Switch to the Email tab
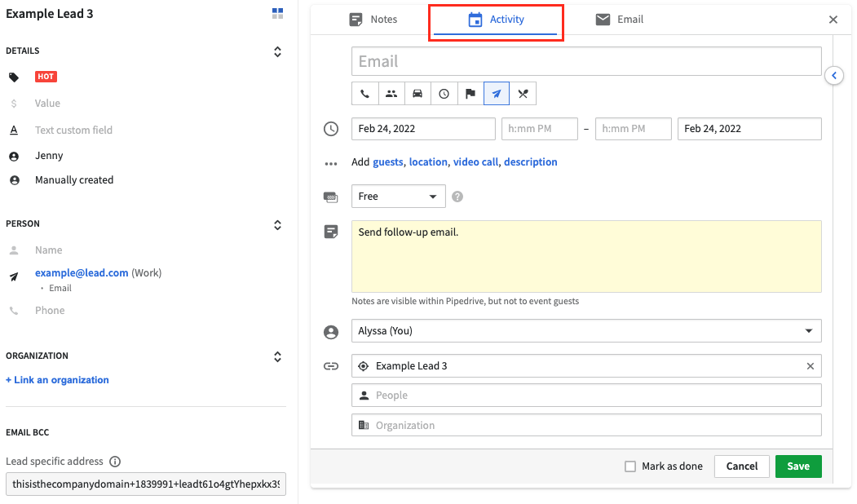This screenshot has height=504, width=857. (x=619, y=20)
